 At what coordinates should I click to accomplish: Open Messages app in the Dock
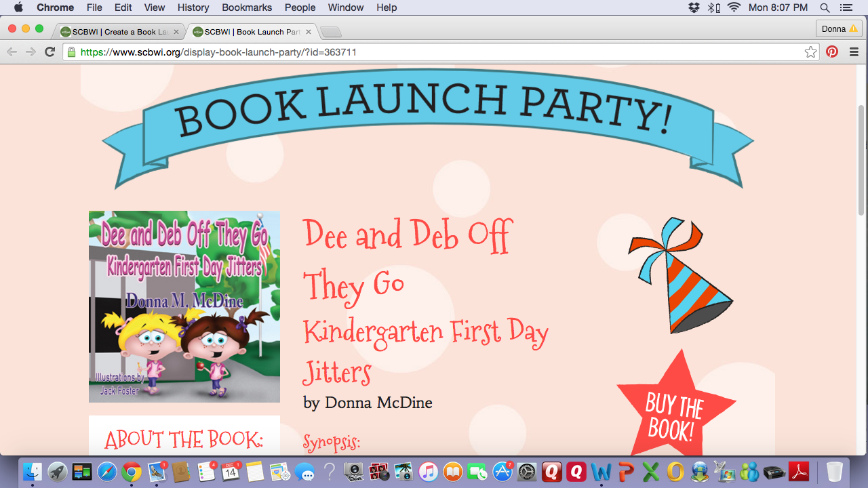point(304,472)
